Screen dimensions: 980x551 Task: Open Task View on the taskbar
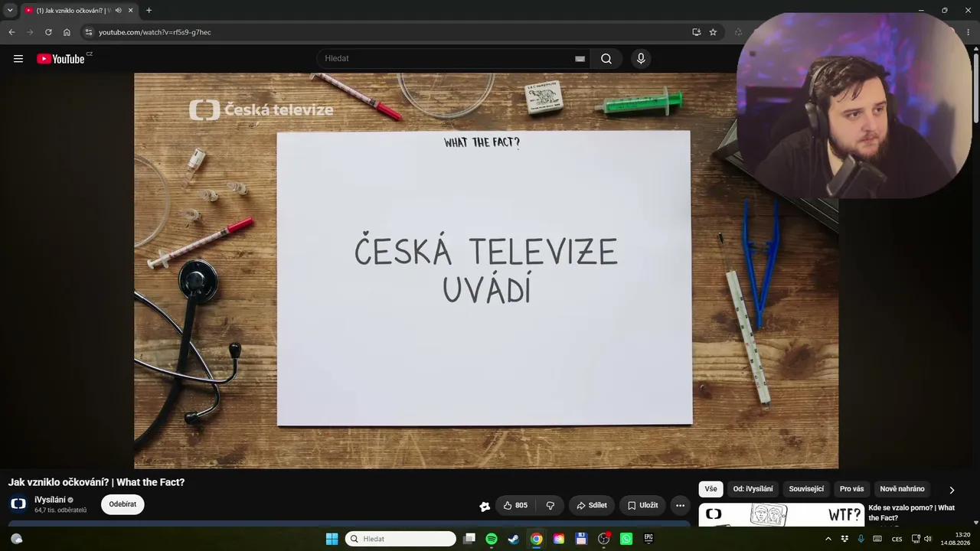[x=469, y=539]
